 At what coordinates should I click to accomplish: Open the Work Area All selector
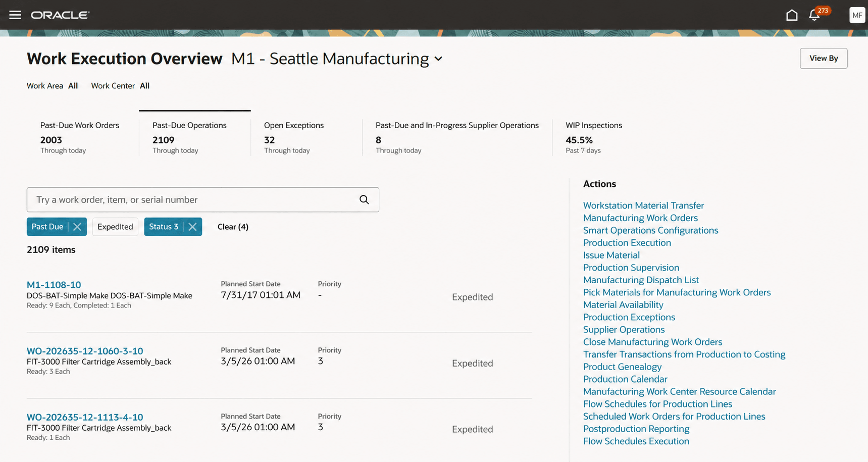53,86
